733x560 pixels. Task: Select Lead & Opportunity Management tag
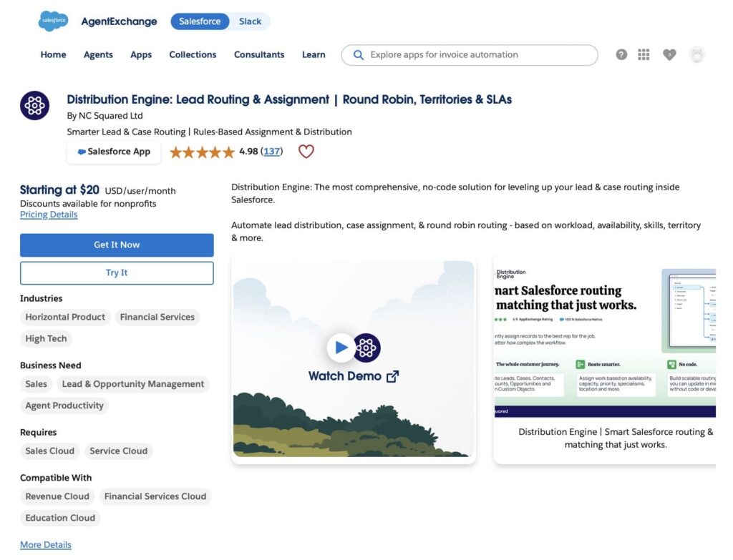pyautogui.click(x=133, y=384)
